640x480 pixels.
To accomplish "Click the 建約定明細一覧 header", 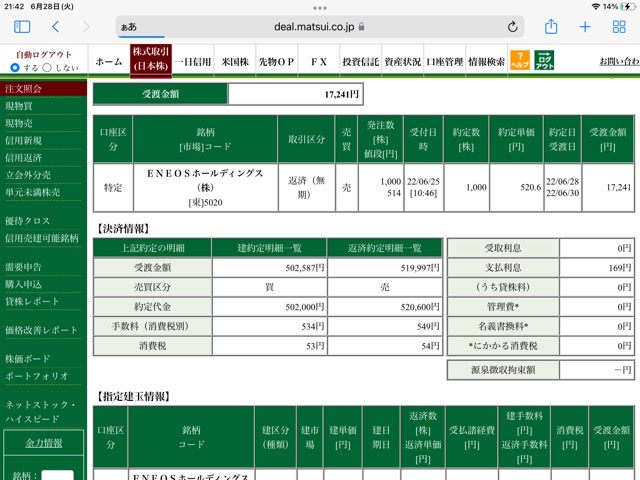I will point(269,248).
